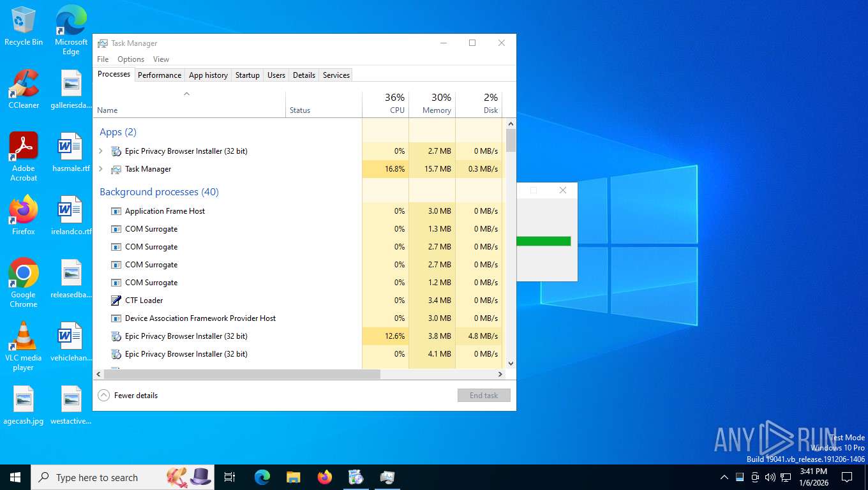Switch to the App history tab
The image size is (868, 490).
208,75
